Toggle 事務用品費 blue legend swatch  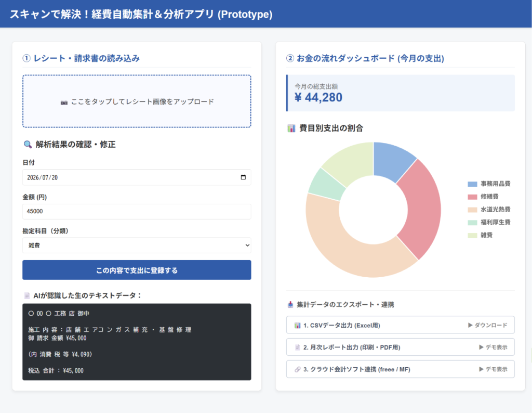pyautogui.click(x=472, y=184)
